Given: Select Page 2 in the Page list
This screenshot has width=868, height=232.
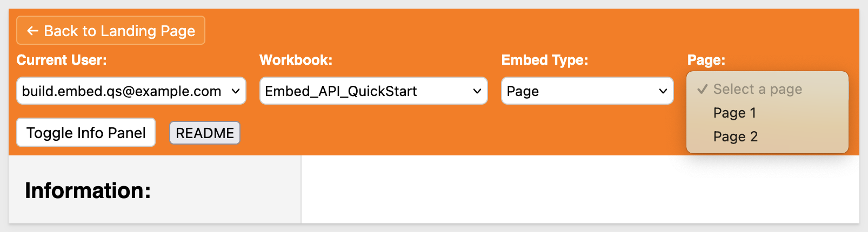Looking at the screenshot, I should (x=735, y=137).
